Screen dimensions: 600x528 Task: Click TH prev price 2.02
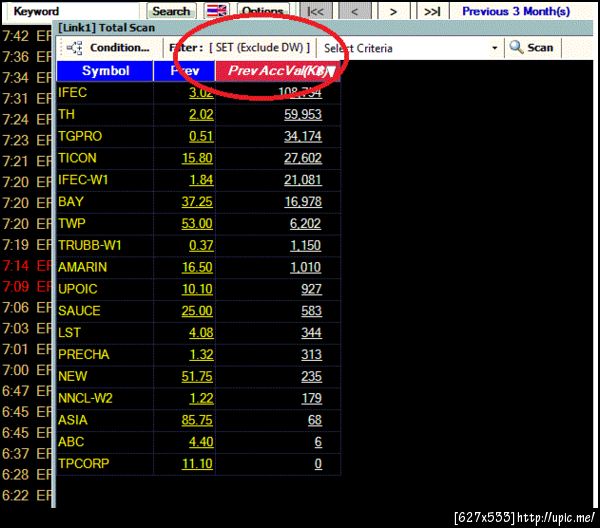coord(201,114)
